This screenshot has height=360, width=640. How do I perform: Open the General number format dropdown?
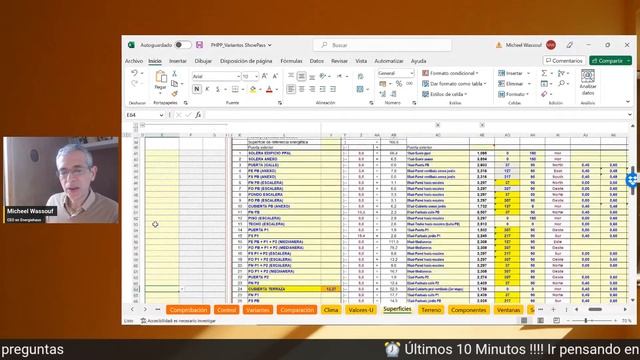click(411, 73)
